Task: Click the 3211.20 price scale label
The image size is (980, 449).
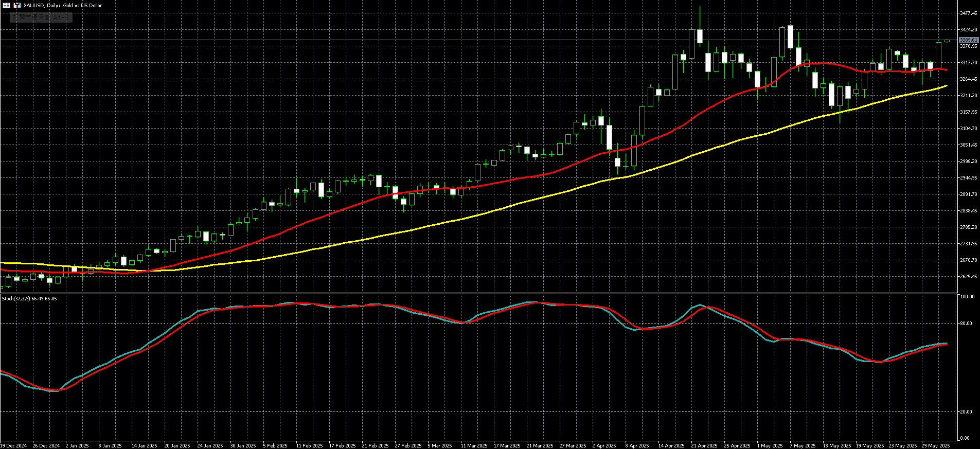Action: [x=968, y=96]
